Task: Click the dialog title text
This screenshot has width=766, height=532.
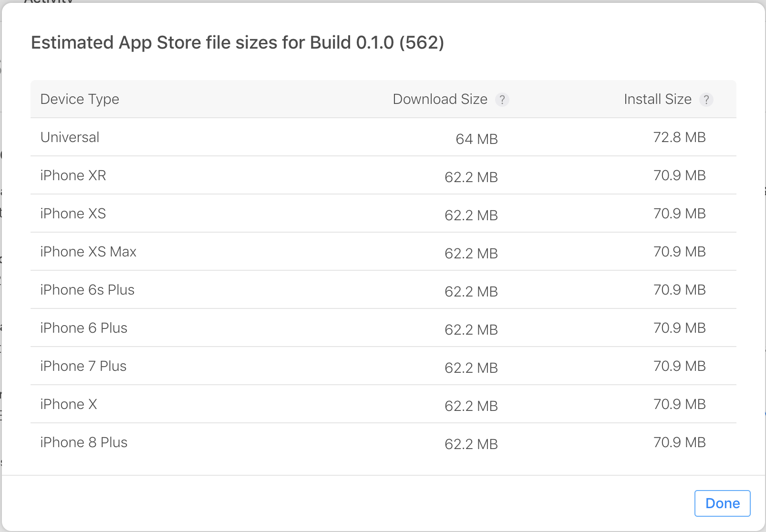Action: point(237,43)
